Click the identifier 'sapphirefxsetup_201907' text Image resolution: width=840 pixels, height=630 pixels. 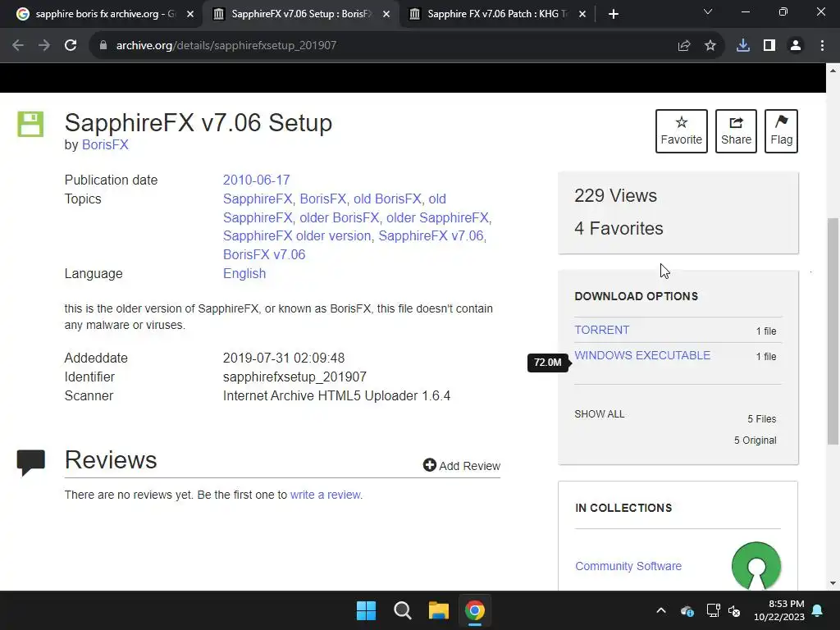(294, 377)
